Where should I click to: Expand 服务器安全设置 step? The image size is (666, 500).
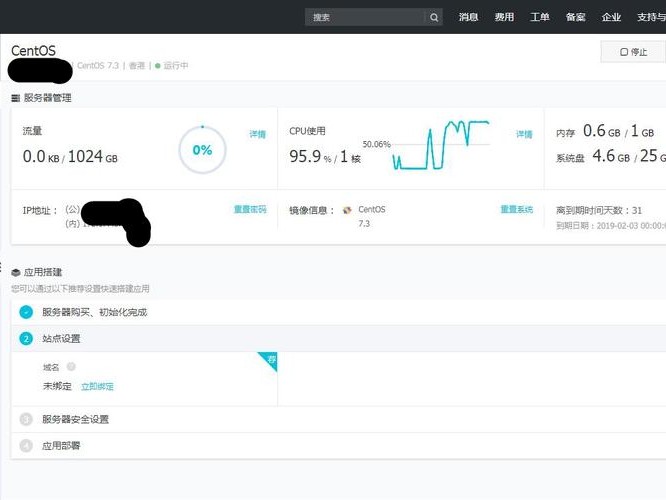pos(339,419)
